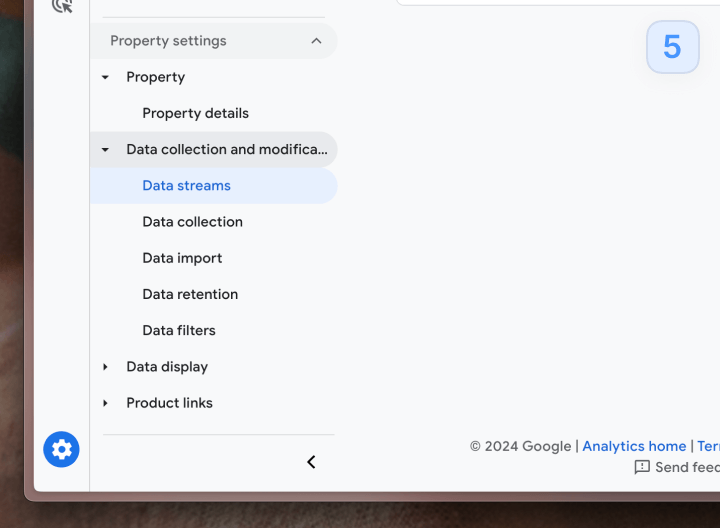Expand the Product links arrow
This screenshot has height=528, width=720.
[105, 403]
